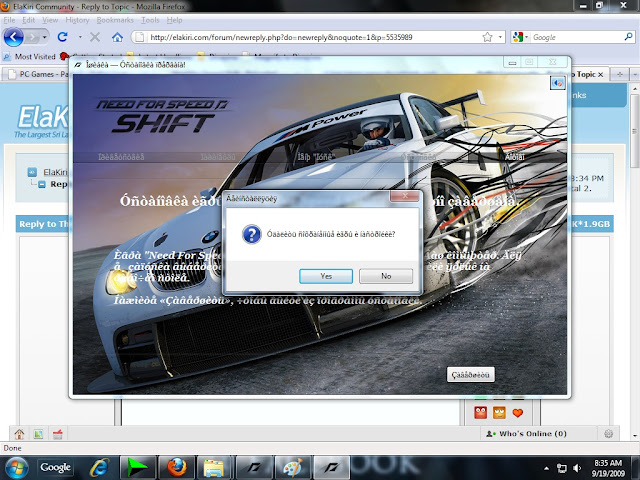
Task: Click the Google search box in the toolbar
Action: point(576,37)
